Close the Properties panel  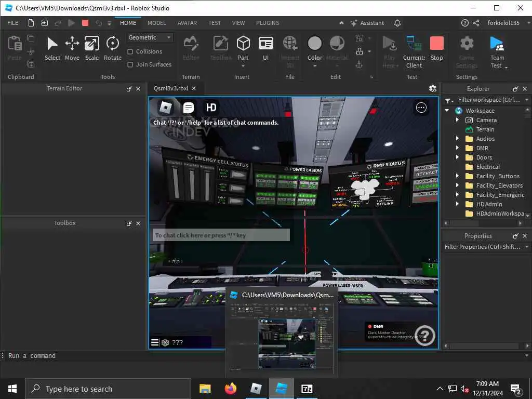pos(525,236)
